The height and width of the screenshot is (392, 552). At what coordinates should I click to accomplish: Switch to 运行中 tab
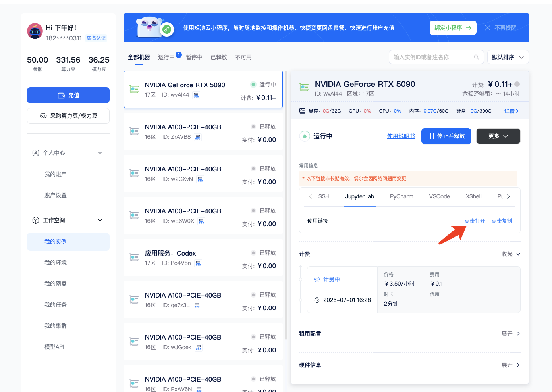pyautogui.click(x=166, y=57)
